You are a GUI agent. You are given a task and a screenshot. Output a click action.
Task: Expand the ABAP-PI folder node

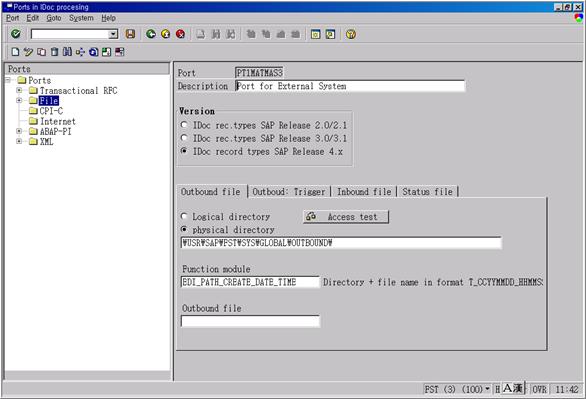coord(19,131)
